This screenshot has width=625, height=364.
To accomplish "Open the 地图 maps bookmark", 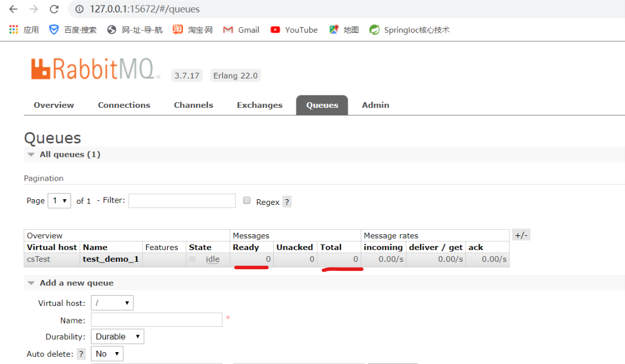I will [x=344, y=29].
